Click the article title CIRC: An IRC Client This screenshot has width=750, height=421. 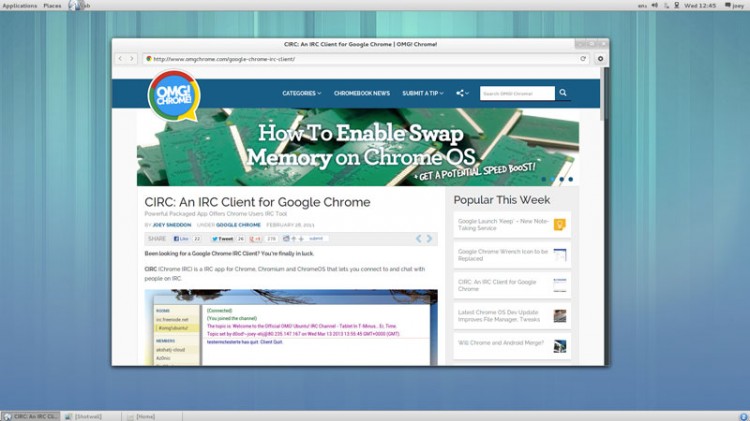pyautogui.click(x=257, y=202)
